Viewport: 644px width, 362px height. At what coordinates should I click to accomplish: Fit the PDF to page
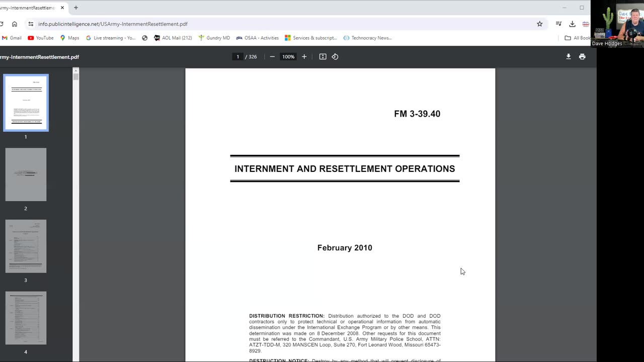pos(323,57)
